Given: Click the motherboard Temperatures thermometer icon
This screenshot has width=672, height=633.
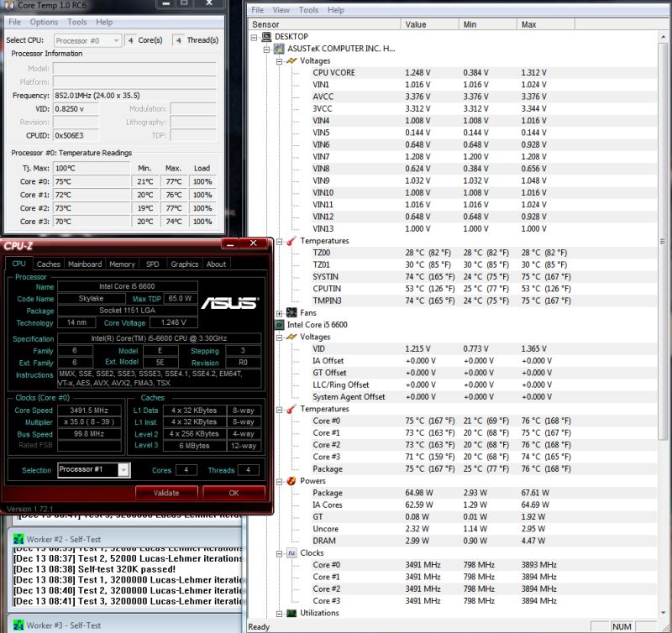Looking at the screenshot, I should tap(291, 241).
